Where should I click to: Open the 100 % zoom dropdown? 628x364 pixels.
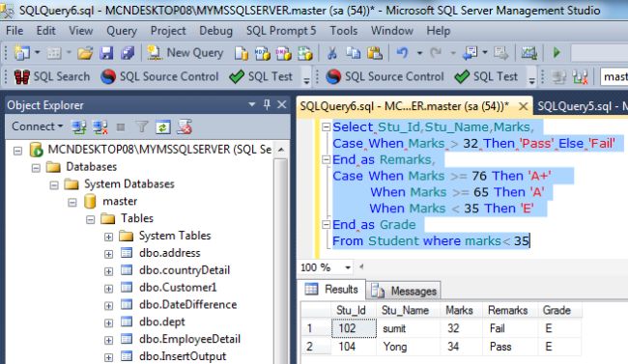click(348, 267)
